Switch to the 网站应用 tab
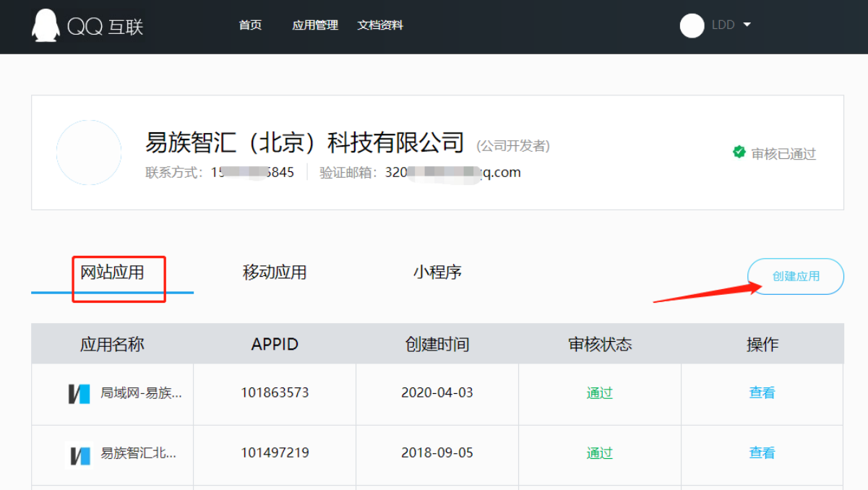 coord(112,272)
